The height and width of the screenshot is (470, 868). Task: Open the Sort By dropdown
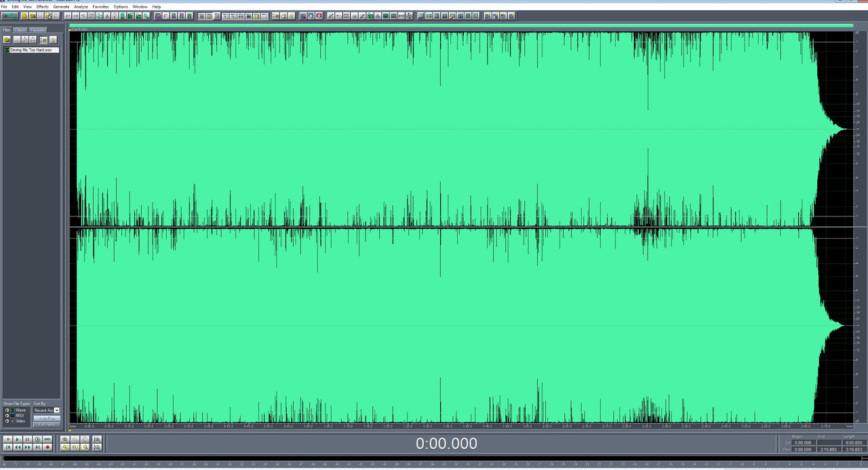[x=46, y=410]
